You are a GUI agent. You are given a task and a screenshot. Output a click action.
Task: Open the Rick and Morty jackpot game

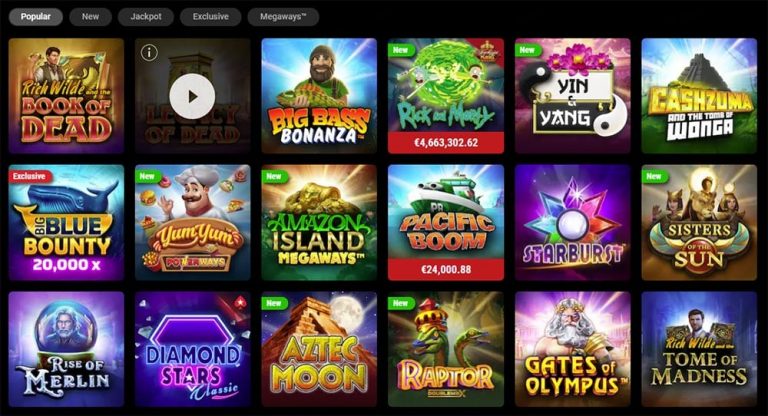point(446,96)
